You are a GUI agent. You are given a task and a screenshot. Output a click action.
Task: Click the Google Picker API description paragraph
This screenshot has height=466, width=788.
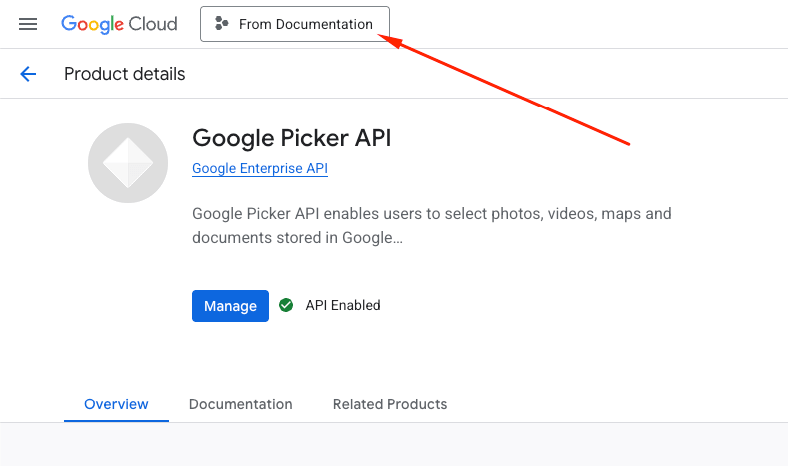pyautogui.click(x=430, y=226)
